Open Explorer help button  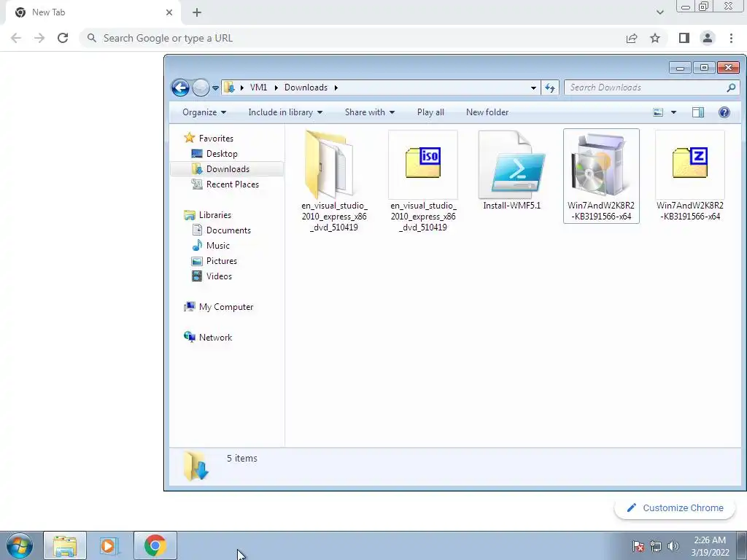(724, 112)
